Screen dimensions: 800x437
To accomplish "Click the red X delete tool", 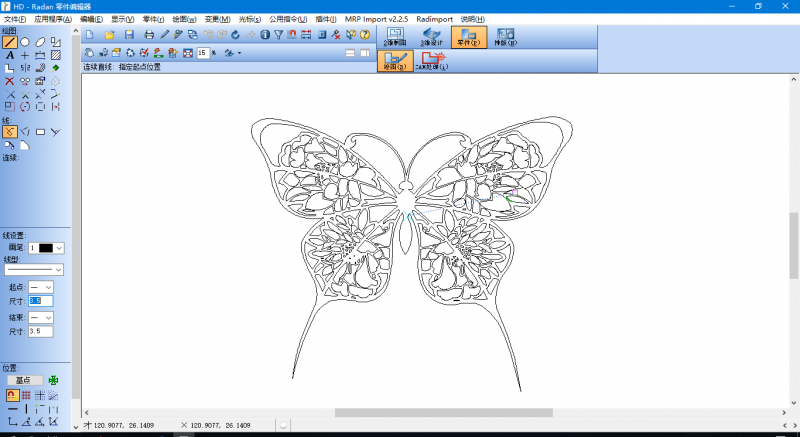I will [10, 81].
